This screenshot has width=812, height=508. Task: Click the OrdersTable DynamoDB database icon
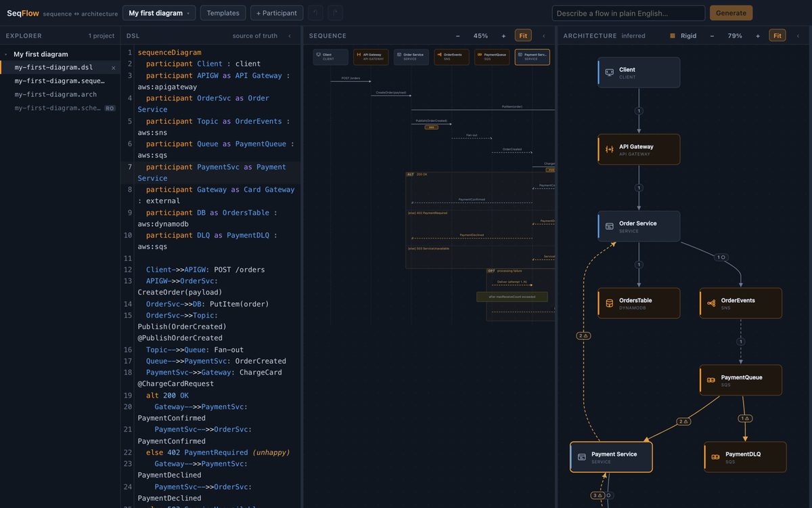(609, 303)
